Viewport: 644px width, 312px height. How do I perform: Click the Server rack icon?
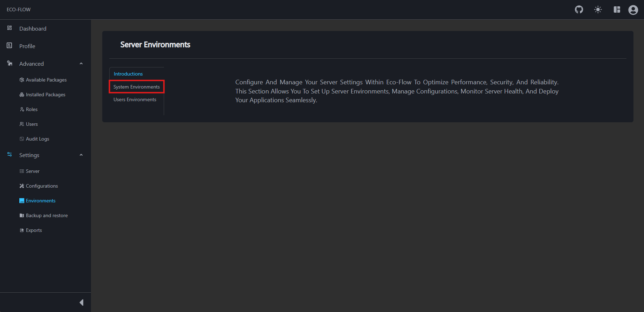coord(22,171)
